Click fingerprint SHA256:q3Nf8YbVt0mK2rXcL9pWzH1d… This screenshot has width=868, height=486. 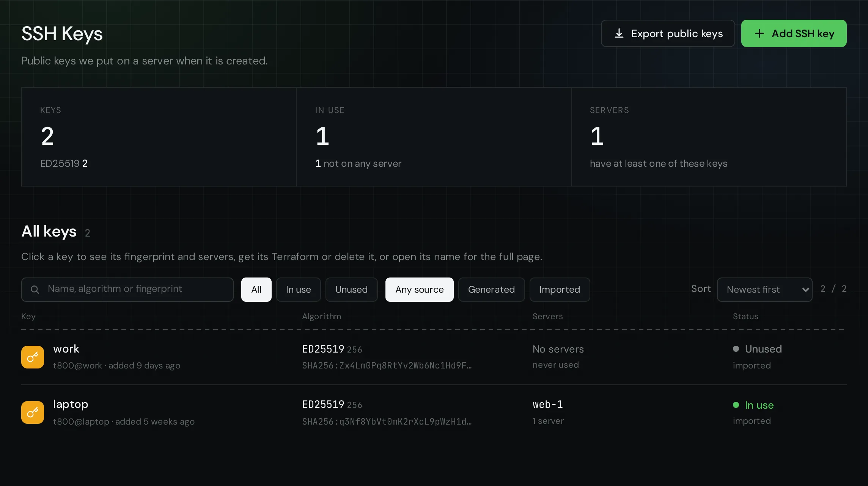[x=387, y=422]
